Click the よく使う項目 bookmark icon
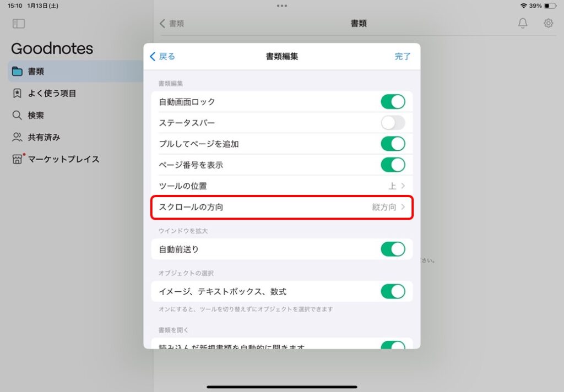This screenshot has width=564, height=392. tap(17, 93)
